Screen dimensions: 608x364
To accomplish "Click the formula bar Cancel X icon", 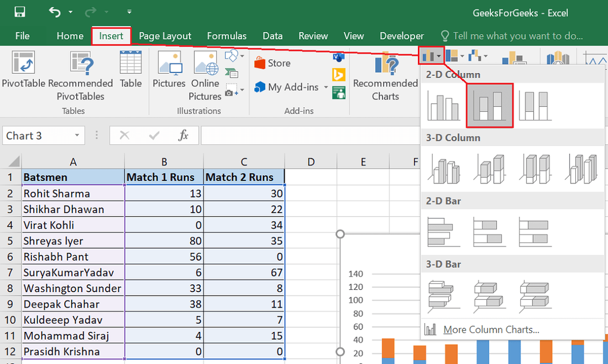I will pyautogui.click(x=125, y=135).
